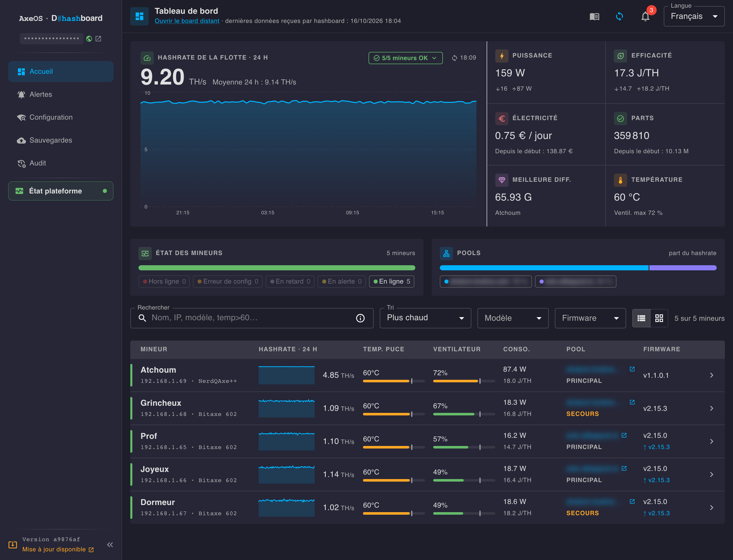Sort by Hashrate 24 H column header
The image size is (733, 560).
click(x=288, y=349)
